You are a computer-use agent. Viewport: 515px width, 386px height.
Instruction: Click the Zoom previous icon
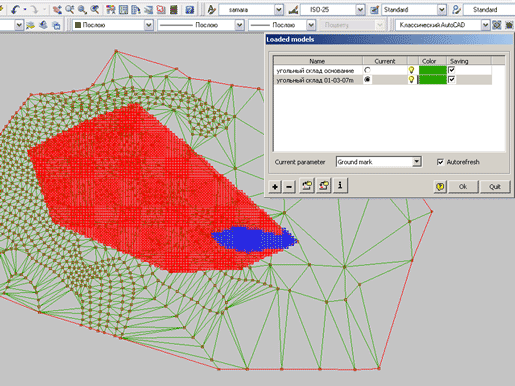pos(95,10)
